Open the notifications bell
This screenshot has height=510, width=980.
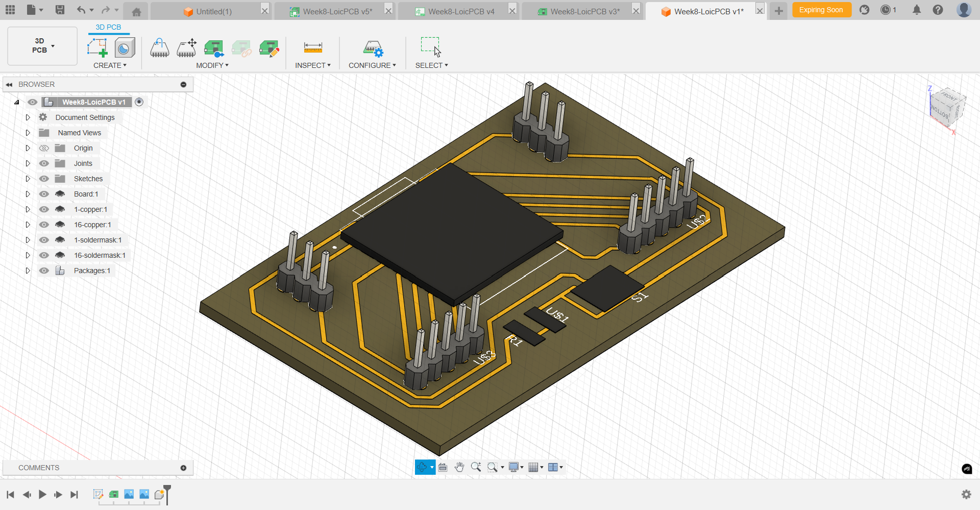[x=917, y=10]
